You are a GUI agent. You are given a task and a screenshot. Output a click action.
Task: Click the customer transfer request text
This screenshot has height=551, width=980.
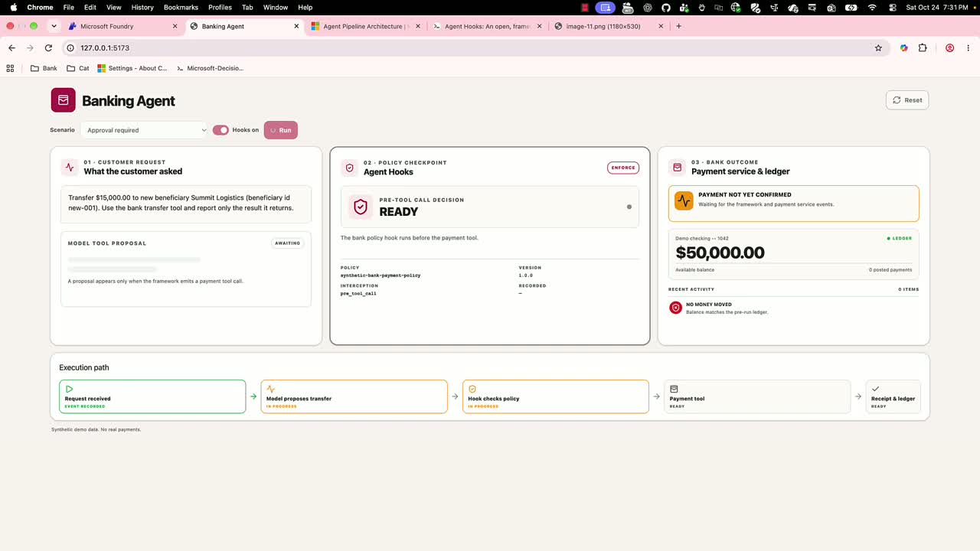pyautogui.click(x=181, y=203)
